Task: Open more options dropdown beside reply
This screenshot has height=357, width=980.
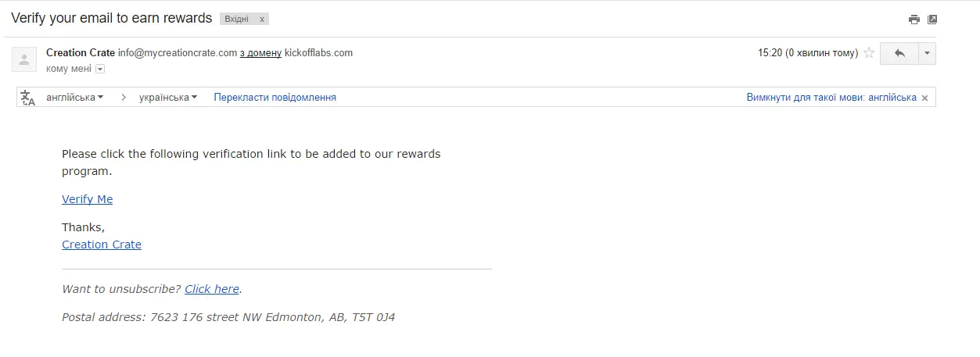Action: [927, 53]
